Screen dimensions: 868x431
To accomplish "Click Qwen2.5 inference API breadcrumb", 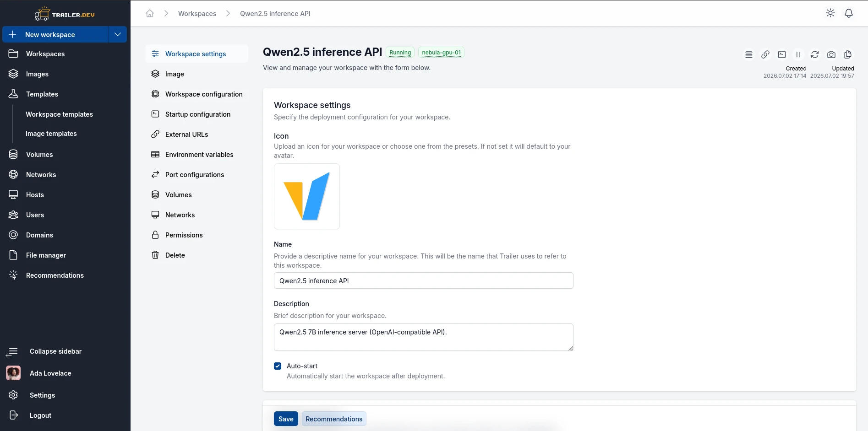I will pyautogui.click(x=275, y=14).
